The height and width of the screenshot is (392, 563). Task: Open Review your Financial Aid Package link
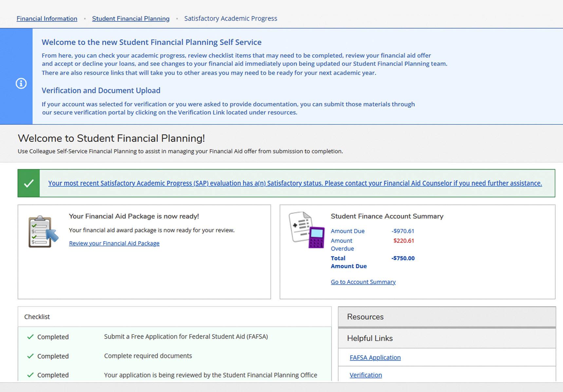click(x=114, y=243)
